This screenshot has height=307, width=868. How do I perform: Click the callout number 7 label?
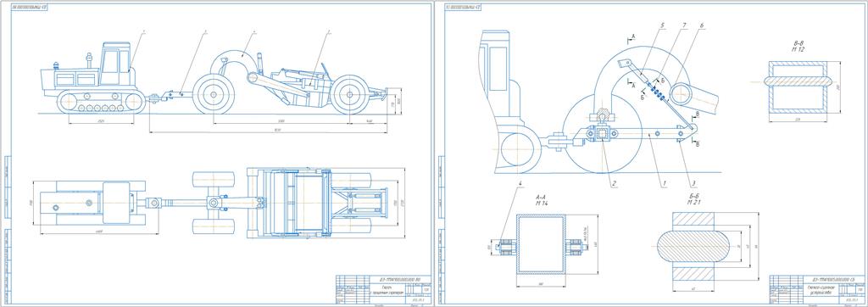[x=684, y=42]
